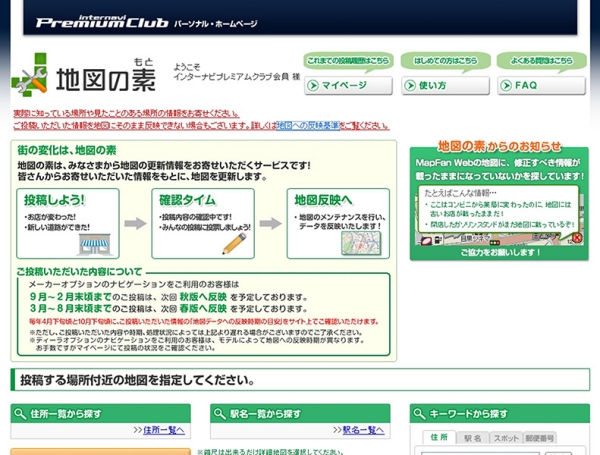
Task: Click the これまでの投稿履歴はこちら speech bubble
Action: [349, 62]
